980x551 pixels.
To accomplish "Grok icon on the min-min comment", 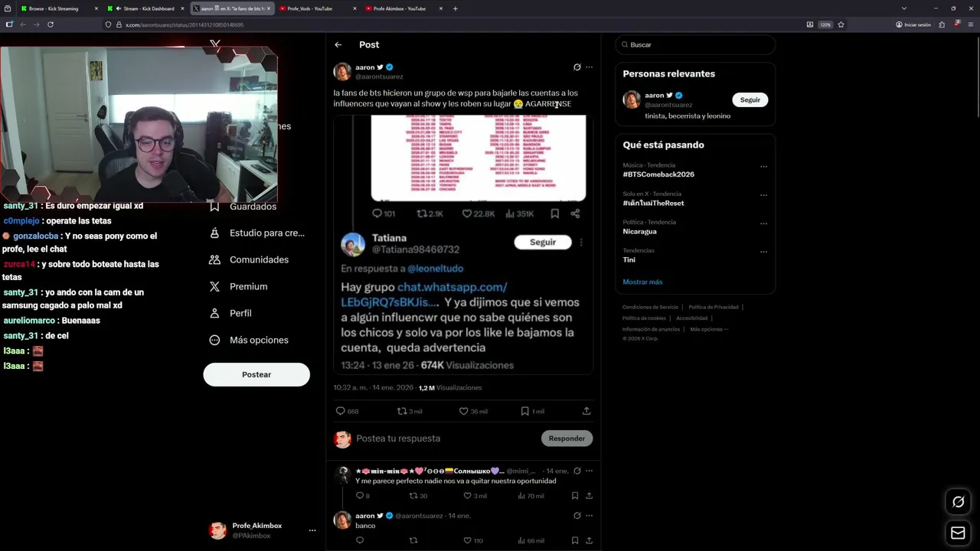I will [x=577, y=471].
